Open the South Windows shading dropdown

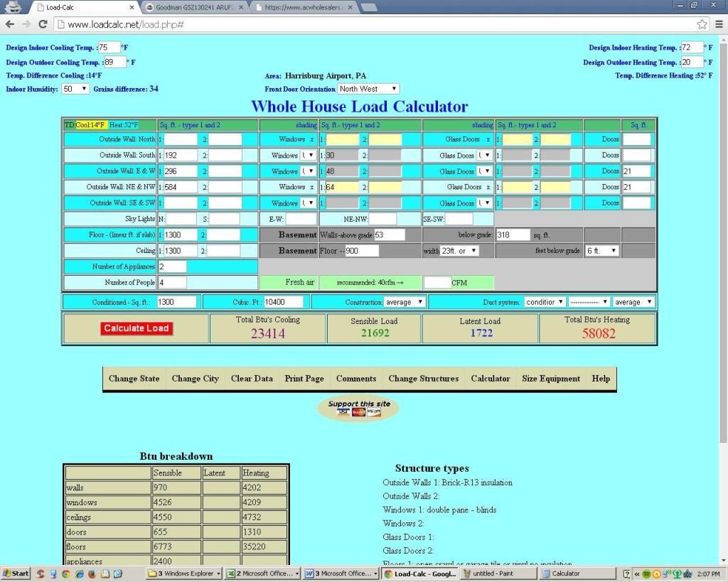tap(308, 156)
